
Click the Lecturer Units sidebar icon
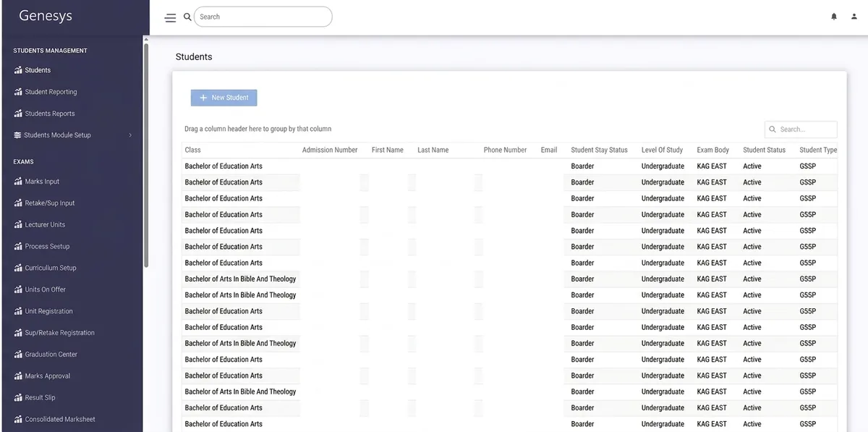pos(18,225)
